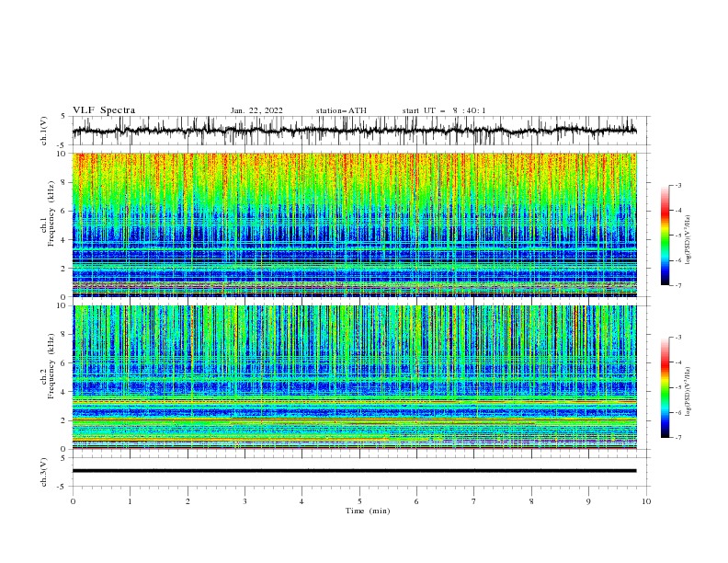The height and width of the screenshot is (563, 728).
Task: Click the time axis tick label '2'
Action: point(188,501)
